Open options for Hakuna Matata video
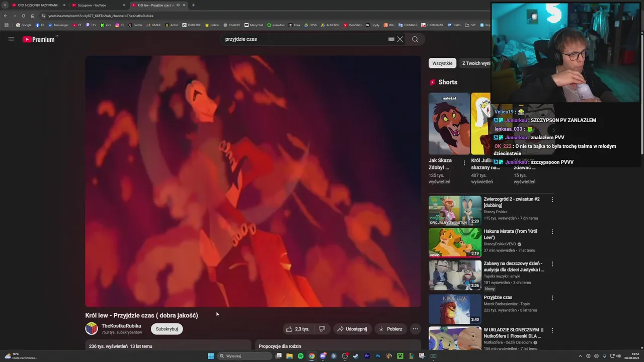The height and width of the screenshot is (362, 644). pos(552,232)
